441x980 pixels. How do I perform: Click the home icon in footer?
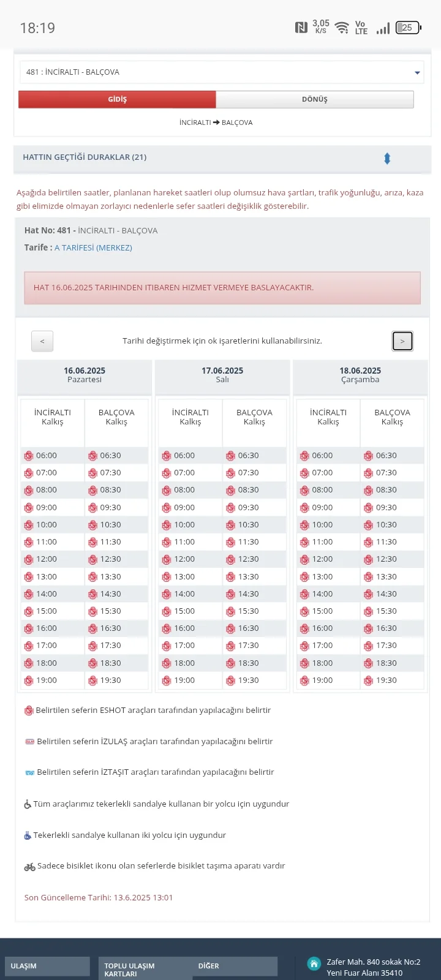coord(314,963)
